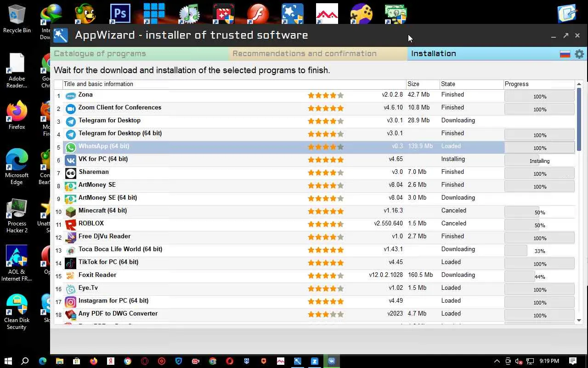Click the ArtMoney SE (64 bit) icon
The image size is (588, 368).
click(70, 199)
